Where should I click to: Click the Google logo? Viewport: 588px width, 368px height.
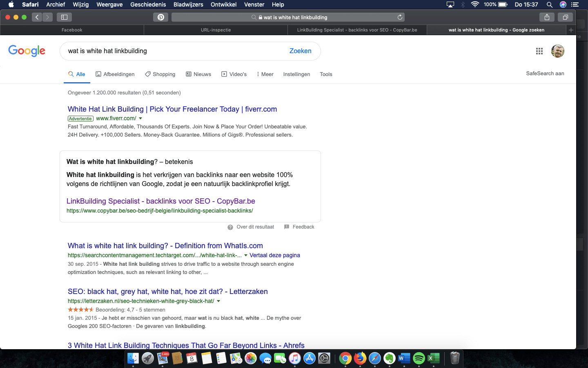pyautogui.click(x=27, y=51)
